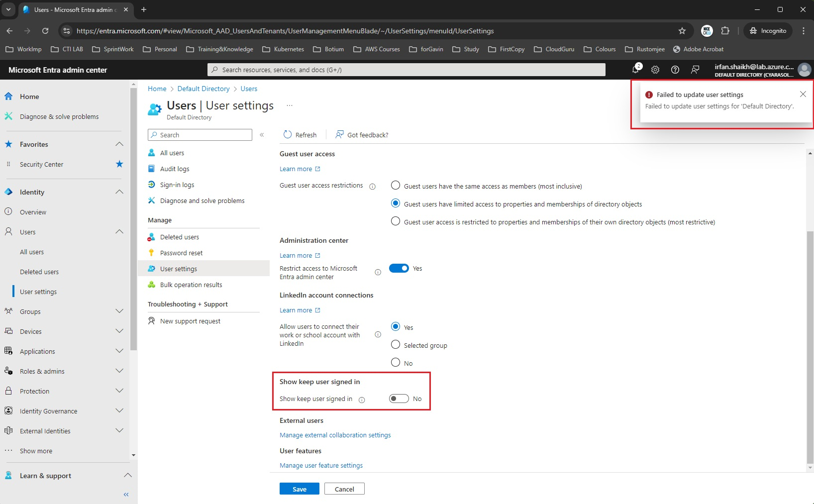Image resolution: width=814 pixels, height=504 pixels.
Task: Select Yes for LinkedIn account connections
Action: click(396, 327)
